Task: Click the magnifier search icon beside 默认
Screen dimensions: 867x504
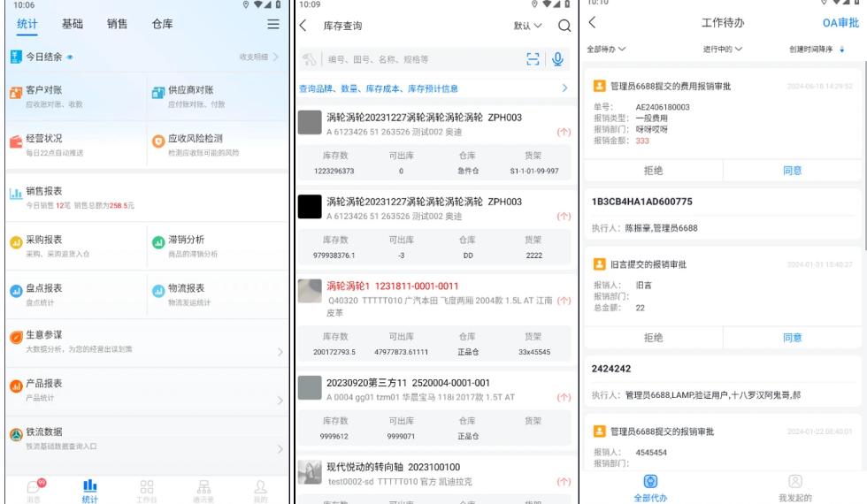Action: click(564, 26)
